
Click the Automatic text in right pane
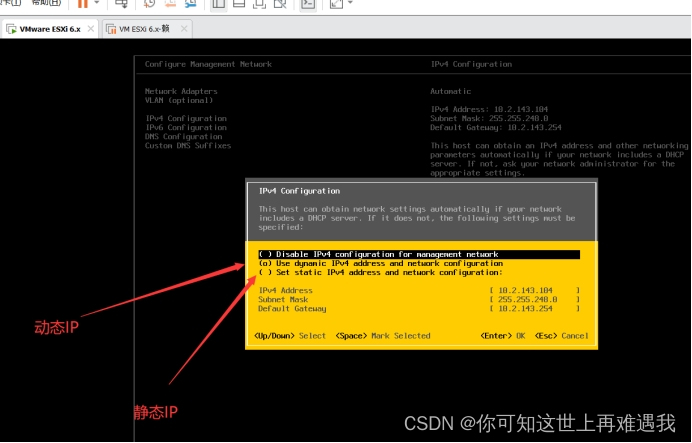(451, 91)
